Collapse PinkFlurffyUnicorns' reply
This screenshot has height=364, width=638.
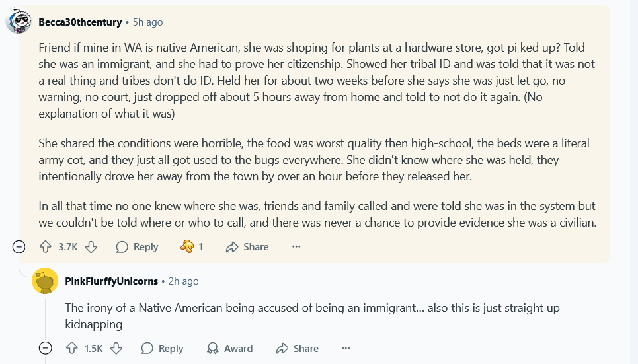pos(45,348)
